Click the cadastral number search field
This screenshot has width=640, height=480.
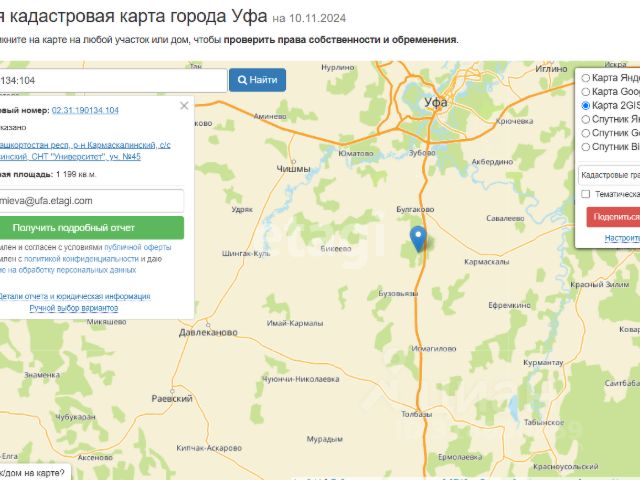click(x=113, y=80)
